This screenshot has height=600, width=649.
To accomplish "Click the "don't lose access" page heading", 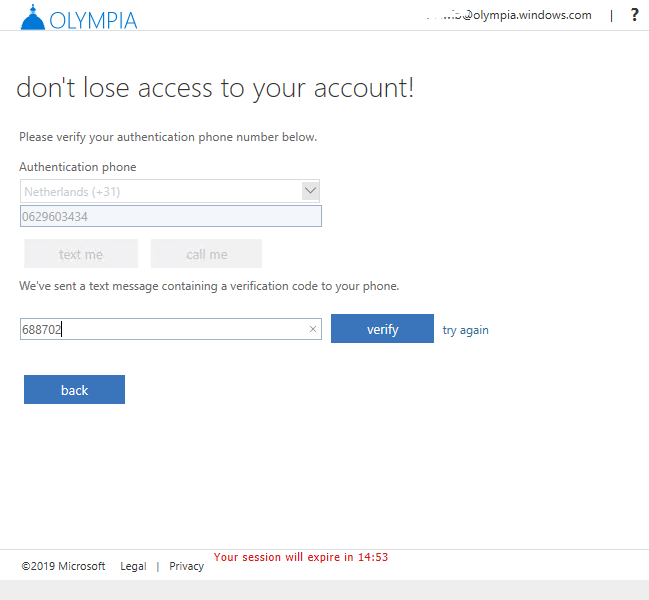I will click(x=215, y=88).
